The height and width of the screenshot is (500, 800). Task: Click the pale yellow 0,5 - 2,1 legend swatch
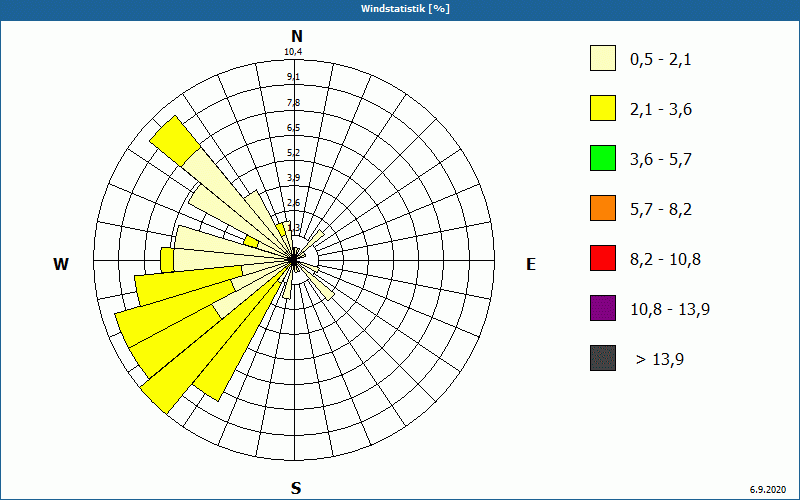603,58
